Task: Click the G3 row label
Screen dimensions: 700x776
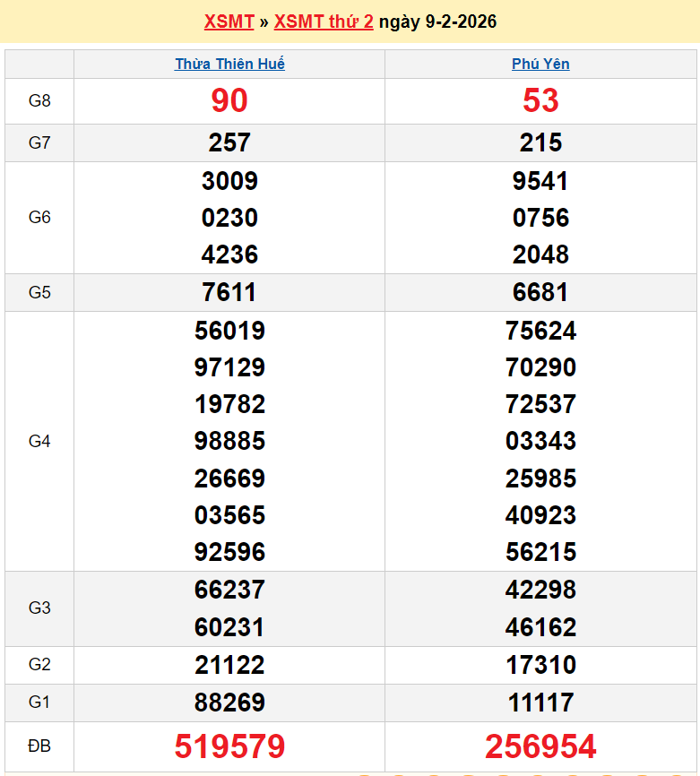Action: (x=39, y=608)
